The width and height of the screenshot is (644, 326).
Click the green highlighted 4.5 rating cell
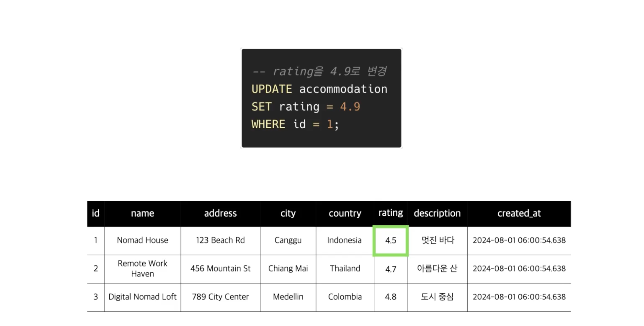(390, 241)
